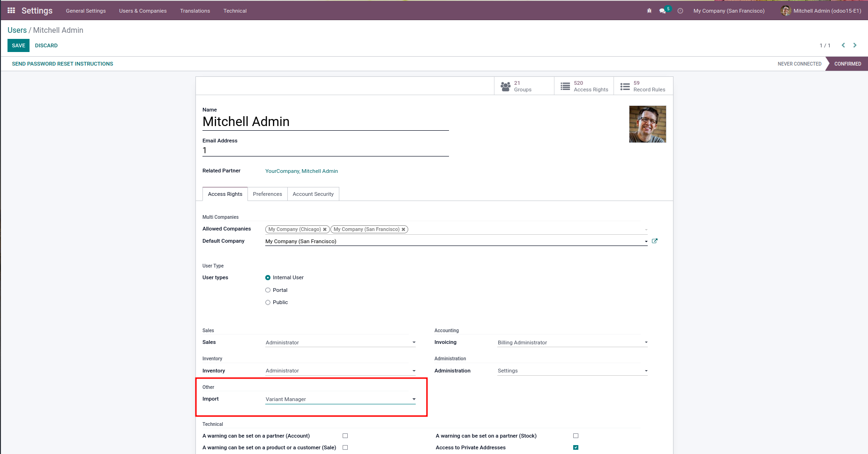This screenshot has height=454, width=868.
Task: Click Mitchell Admin avatar in top bar
Action: [x=786, y=10]
